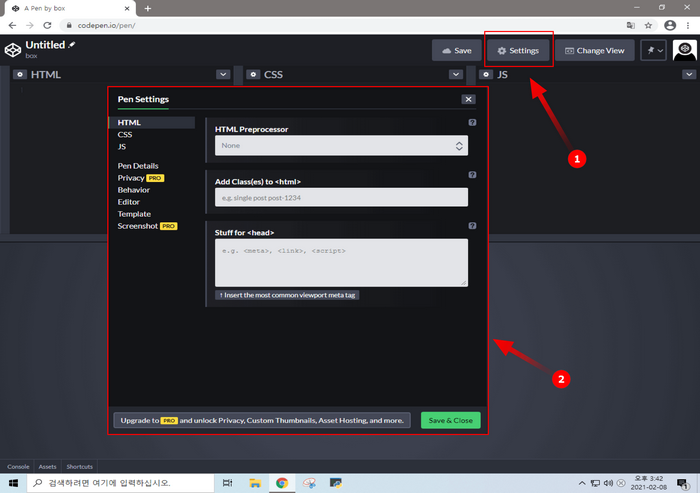Open Chrome from the Windows taskbar
Image resolution: width=700 pixels, height=493 pixels.
click(282, 483)
